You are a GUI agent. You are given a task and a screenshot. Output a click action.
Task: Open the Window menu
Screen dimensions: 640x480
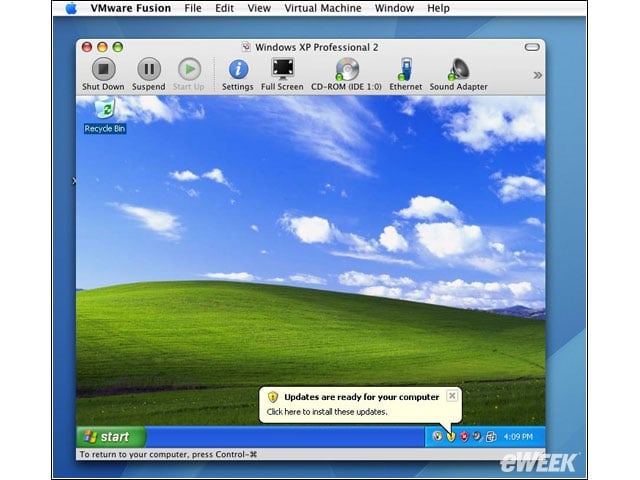click(x=394, y=8)
